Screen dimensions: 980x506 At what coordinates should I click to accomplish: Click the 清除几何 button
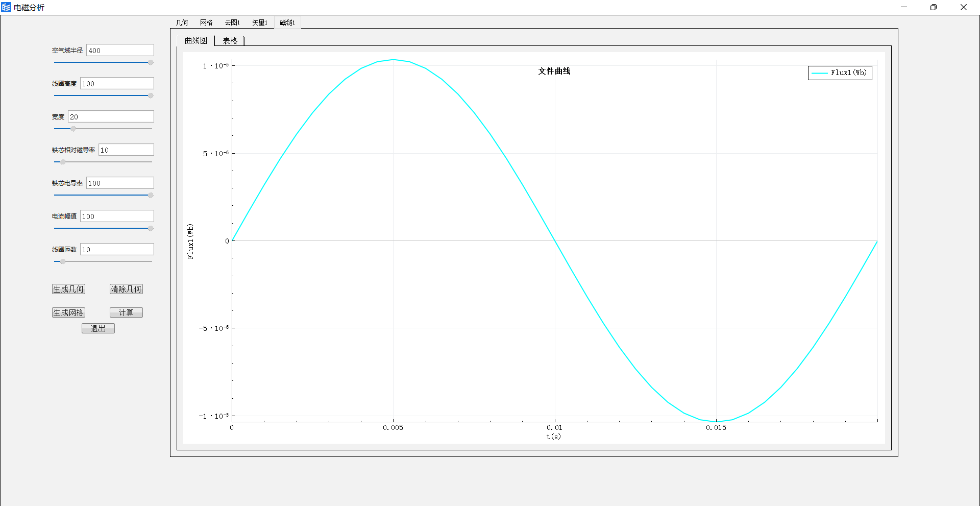(x=126, y=289)
